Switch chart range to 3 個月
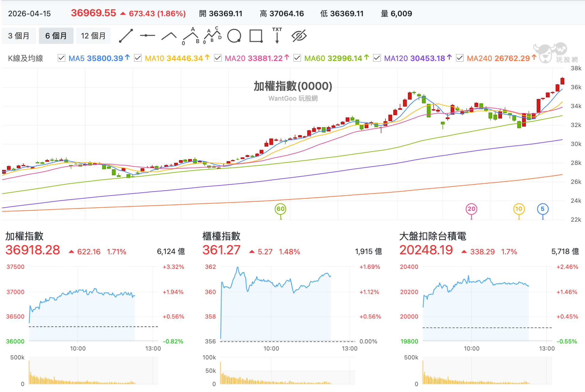585x392 pixels. 19,36
